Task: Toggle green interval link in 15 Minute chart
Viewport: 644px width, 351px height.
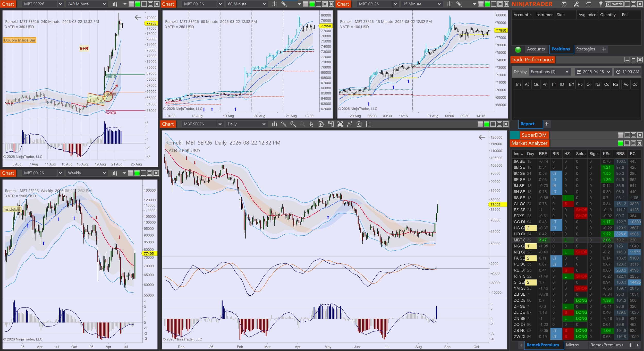Action: 487,4
